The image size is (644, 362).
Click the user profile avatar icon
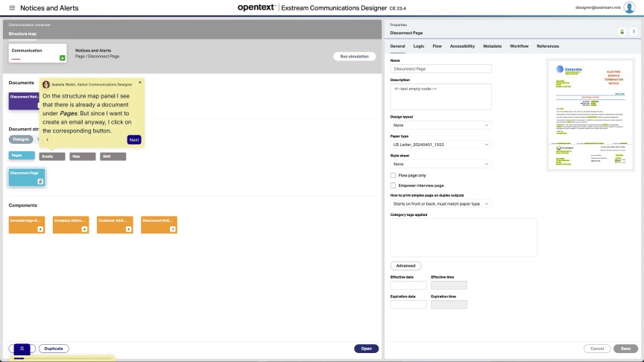coord(629,7)
